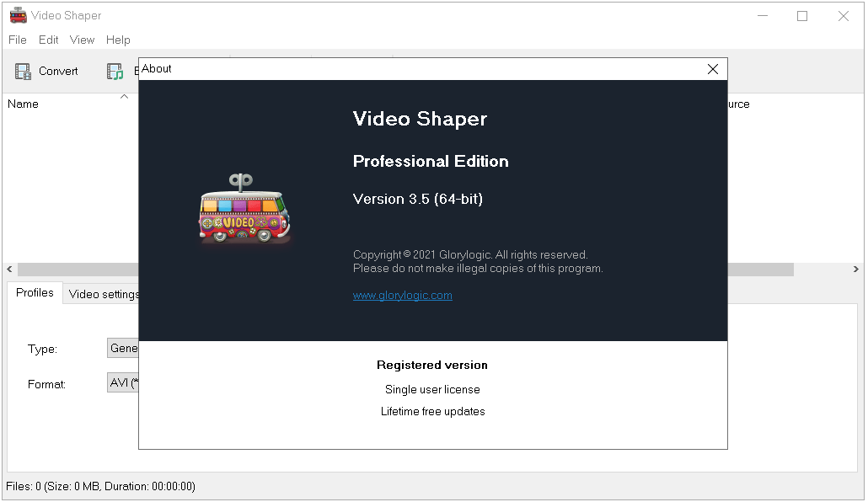Click the film-with-music-note toolbar icon
868x502 pixels.
(x=115, y=72)
